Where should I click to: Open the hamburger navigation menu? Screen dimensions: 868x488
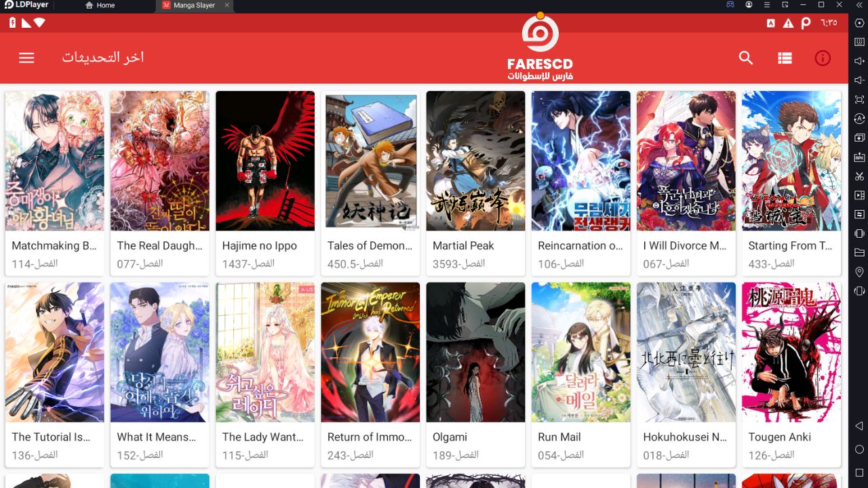(x=26, y=58)
